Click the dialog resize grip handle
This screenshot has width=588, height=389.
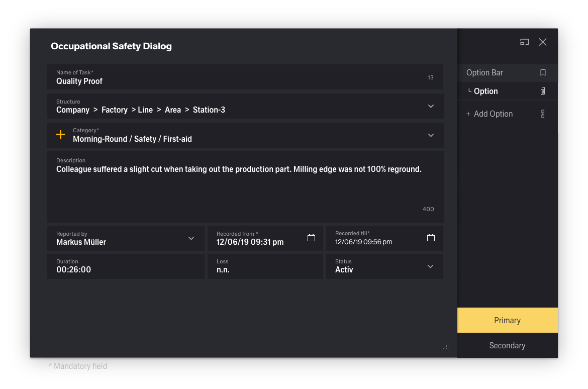coord(446,346)
